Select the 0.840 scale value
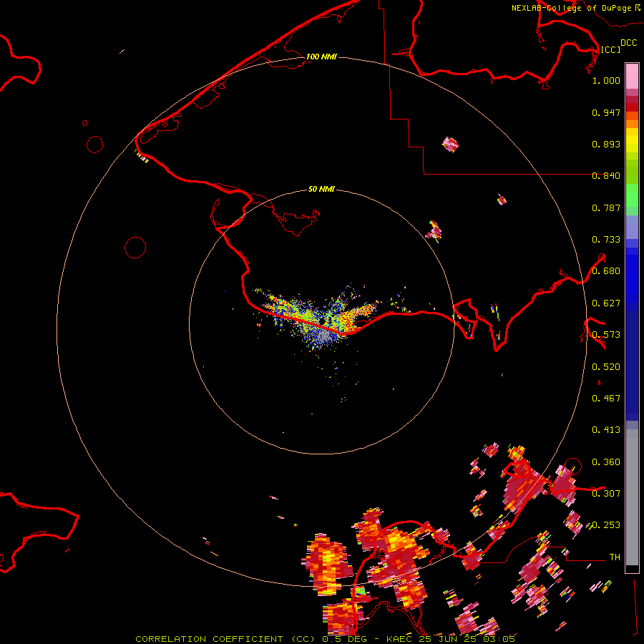644x644 pixels. [606, 176]
